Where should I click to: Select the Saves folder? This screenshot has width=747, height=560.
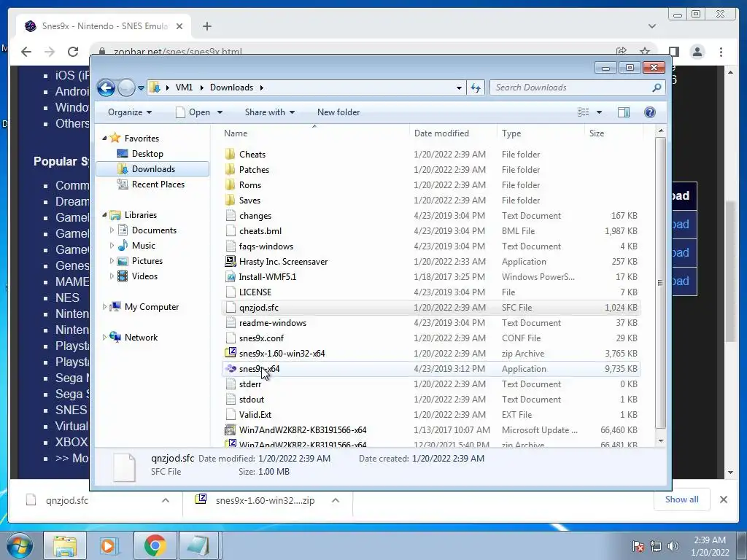(249, 201)
